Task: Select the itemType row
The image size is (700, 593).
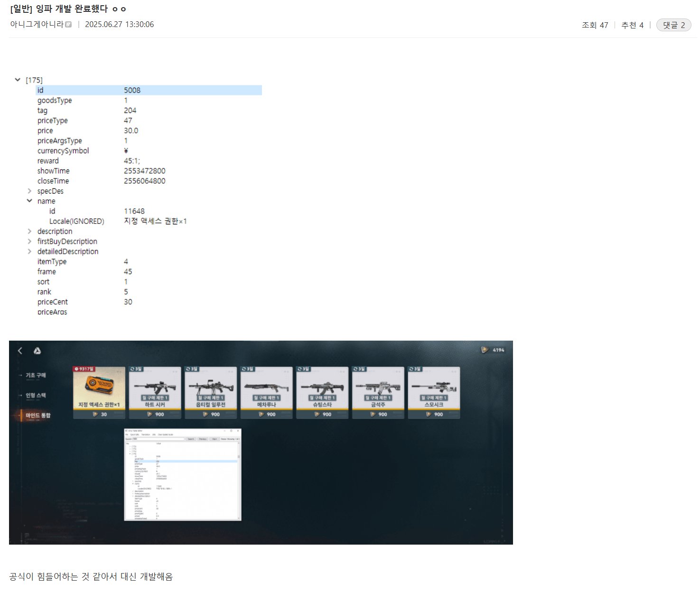Action: point(149,262)
